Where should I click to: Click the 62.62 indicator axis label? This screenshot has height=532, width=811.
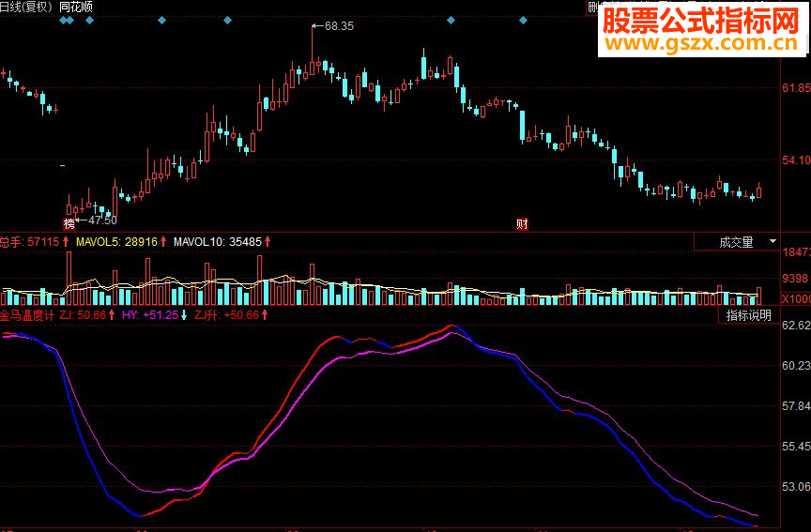click(796, 326)
